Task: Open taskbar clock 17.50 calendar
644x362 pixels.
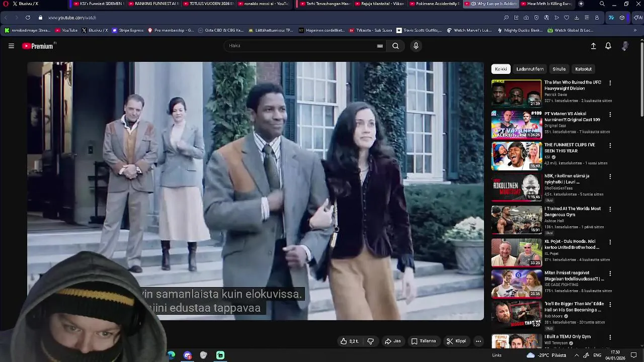Action: pyautogui.click(x=615, y=355)
